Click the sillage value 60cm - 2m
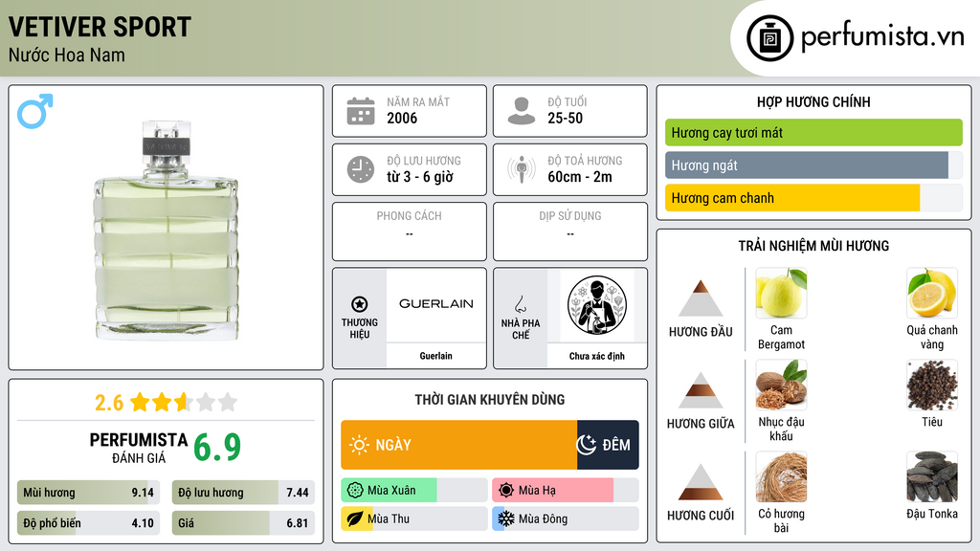The width and height of the screenshot is (980, 551). 580,177
